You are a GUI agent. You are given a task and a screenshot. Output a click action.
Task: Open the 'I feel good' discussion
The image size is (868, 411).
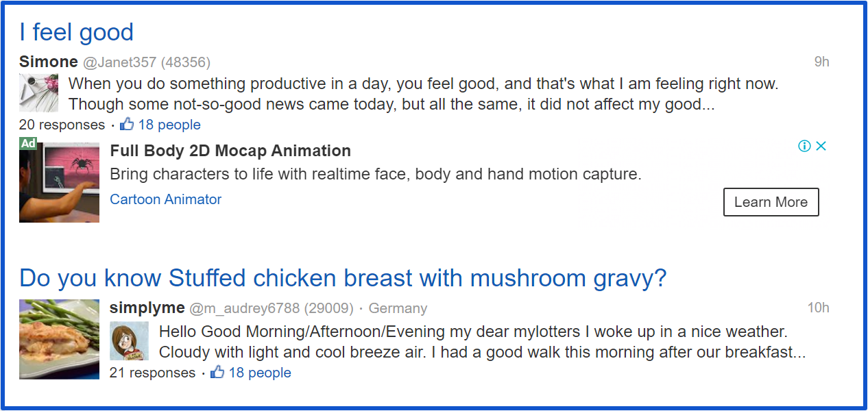[x=76, y=32]
